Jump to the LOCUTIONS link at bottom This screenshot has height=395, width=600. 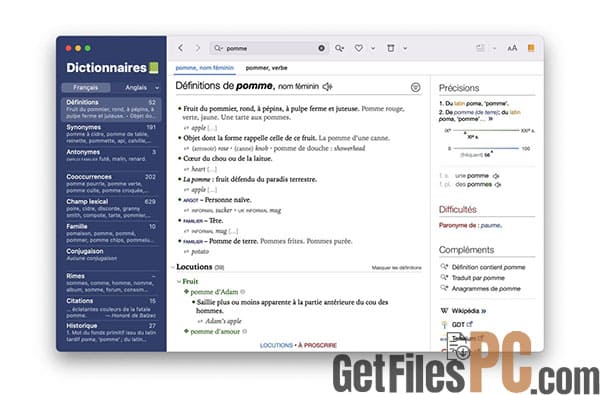click(x=276, y=345)
